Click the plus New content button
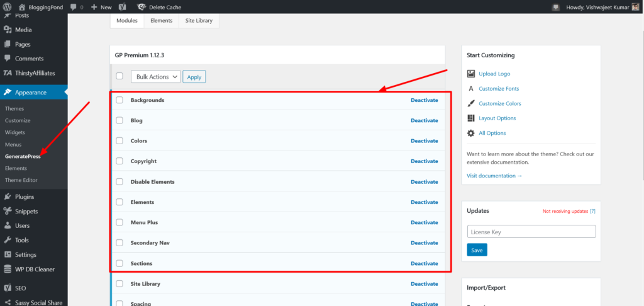 coord(101,7)
